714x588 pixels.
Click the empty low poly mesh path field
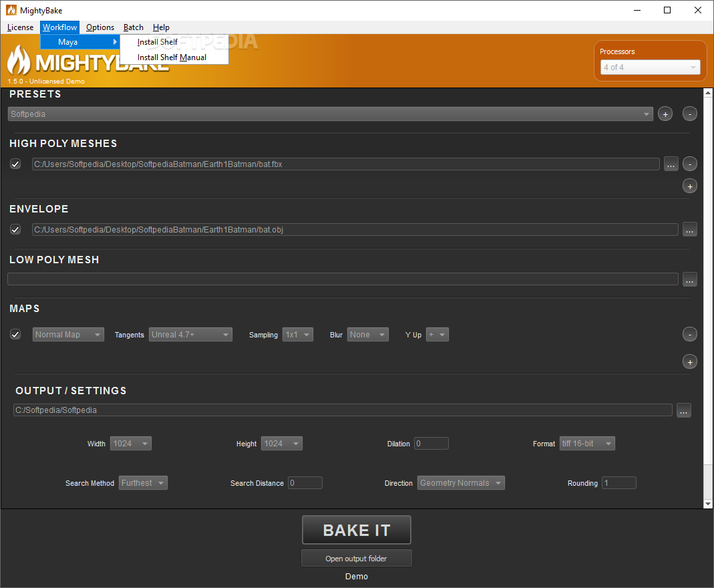(x=343, y=279)
